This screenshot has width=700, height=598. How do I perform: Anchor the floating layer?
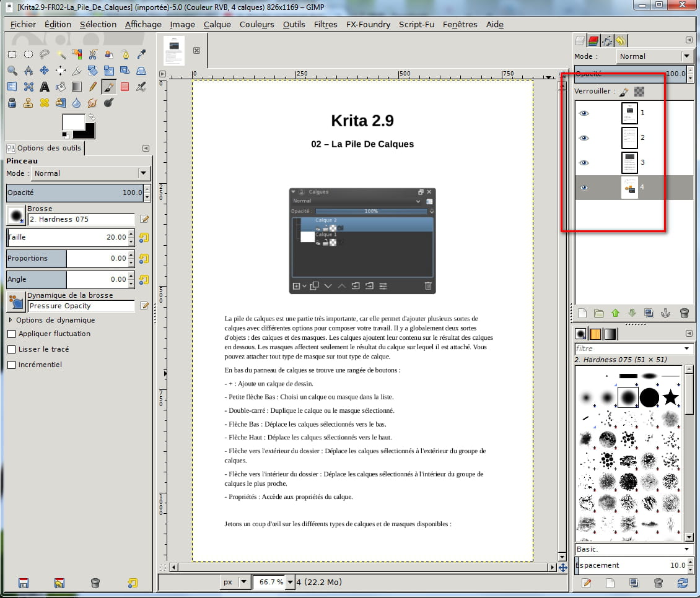[666, 313]
